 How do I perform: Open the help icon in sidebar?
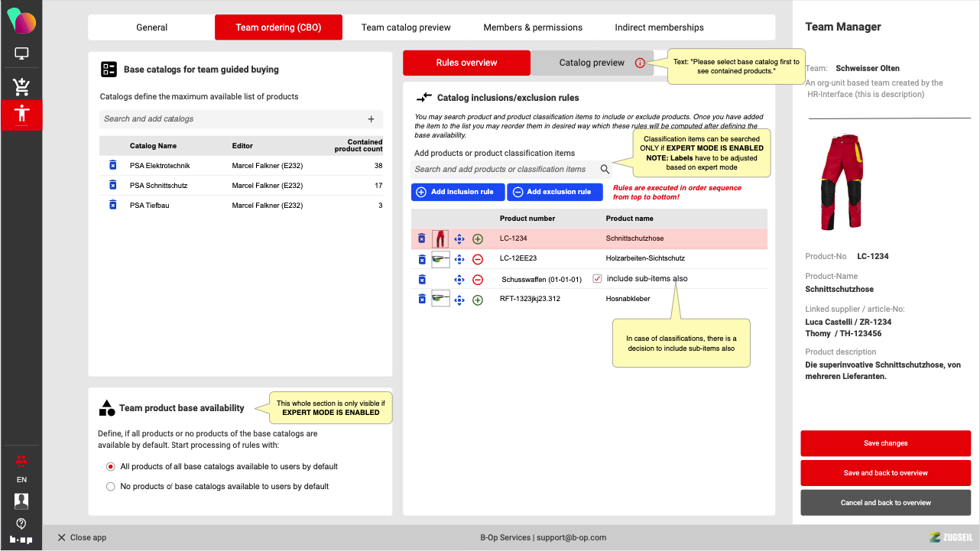tap(21, 523)
